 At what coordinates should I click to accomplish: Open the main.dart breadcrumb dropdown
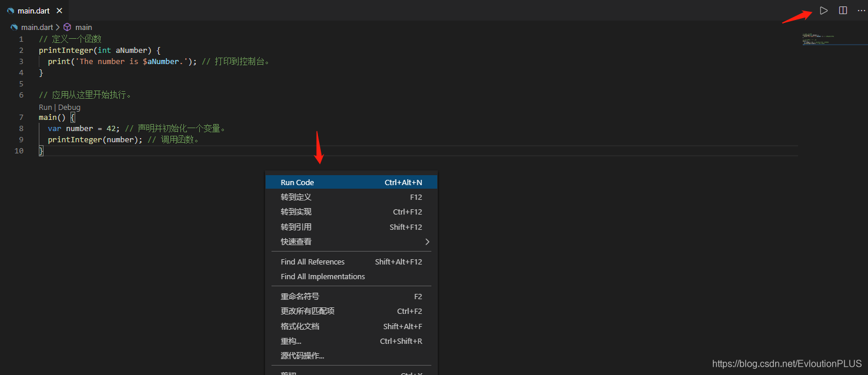click(36, 27)
